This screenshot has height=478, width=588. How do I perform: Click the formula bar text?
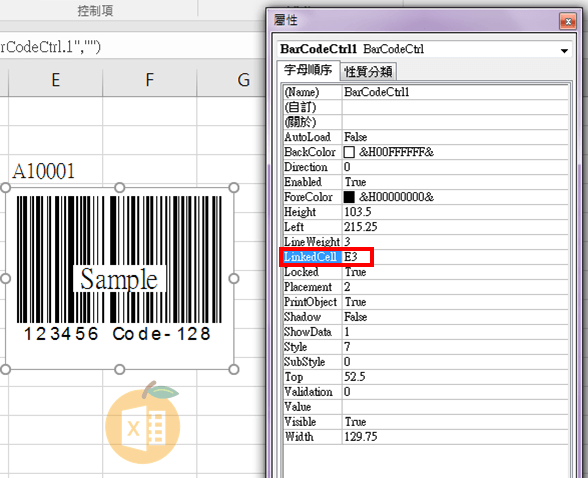click(50, 47)
